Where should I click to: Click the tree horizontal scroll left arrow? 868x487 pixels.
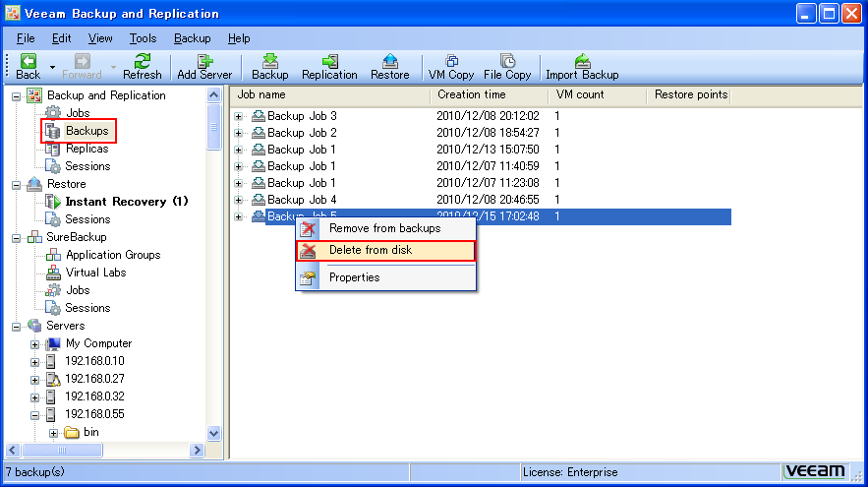(14, 450)
